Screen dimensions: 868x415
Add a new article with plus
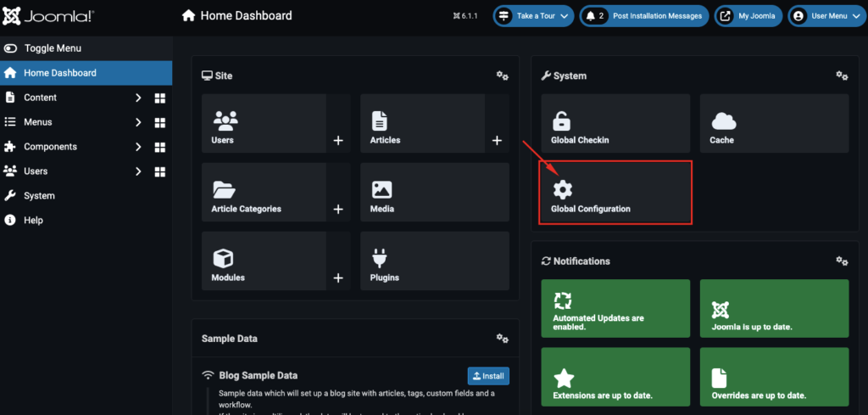(497, 141)
